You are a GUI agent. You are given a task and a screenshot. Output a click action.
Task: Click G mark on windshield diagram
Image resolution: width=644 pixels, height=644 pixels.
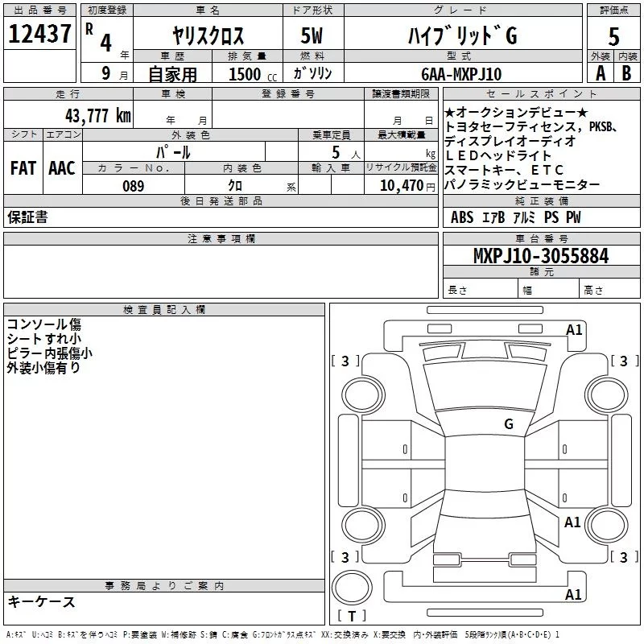point(509,424)
